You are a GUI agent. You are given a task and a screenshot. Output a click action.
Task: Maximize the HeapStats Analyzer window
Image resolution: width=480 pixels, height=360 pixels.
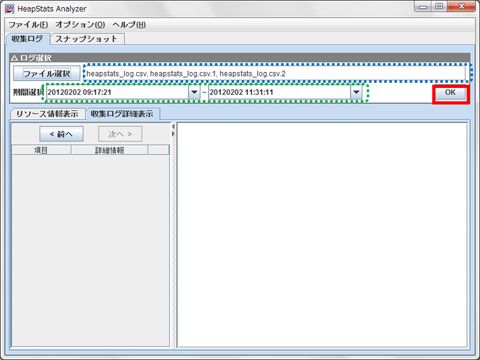[439, 6]
